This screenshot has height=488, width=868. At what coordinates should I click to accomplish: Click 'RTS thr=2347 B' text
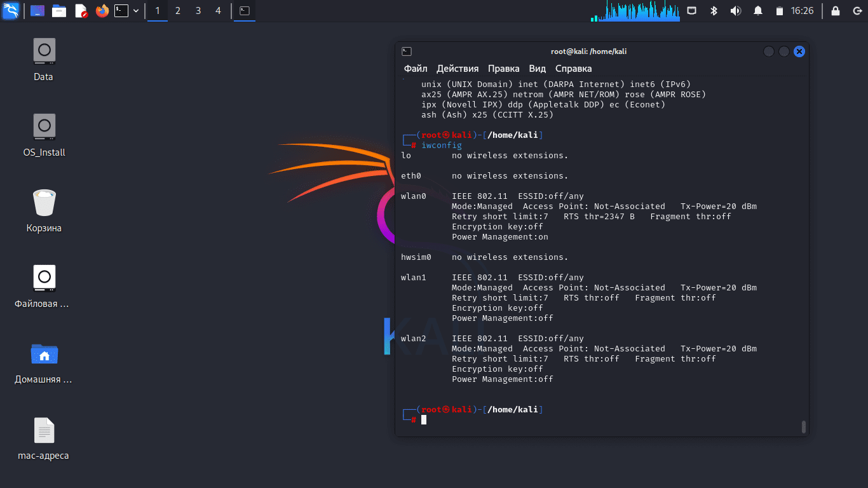[x=599, y=217]
